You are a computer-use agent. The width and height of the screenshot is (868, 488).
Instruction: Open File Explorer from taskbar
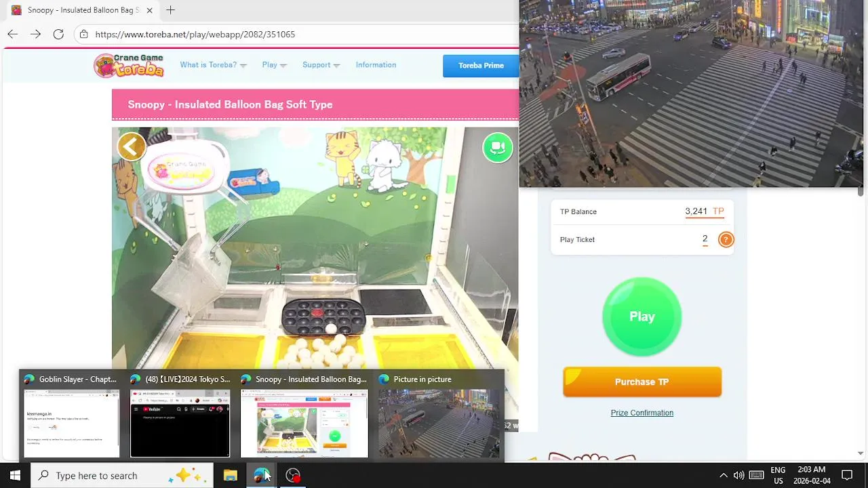coord(231,475)
